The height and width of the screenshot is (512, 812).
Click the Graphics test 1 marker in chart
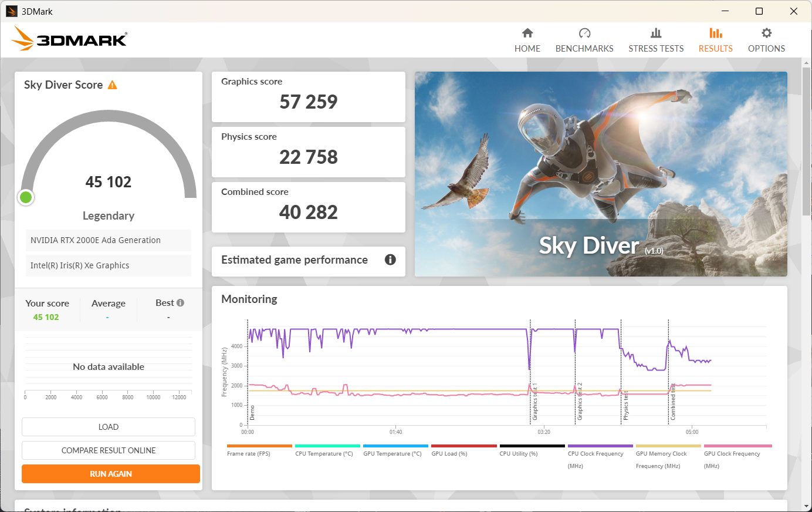(x=534, y=402)
